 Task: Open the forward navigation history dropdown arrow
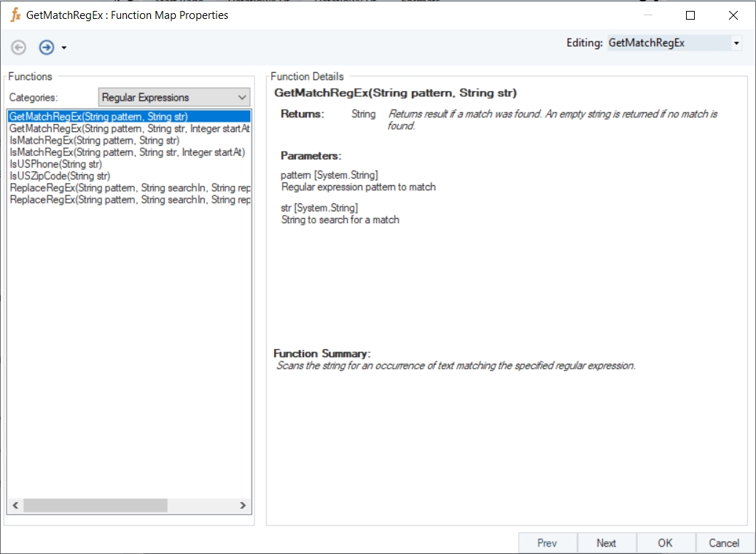64,48
